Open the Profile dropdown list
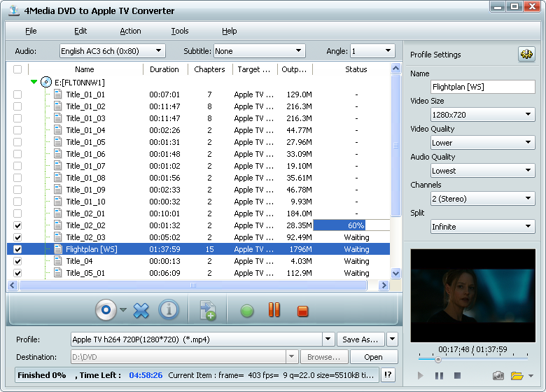The width and height of the screenshot is (546, 392). coord(328,339)
